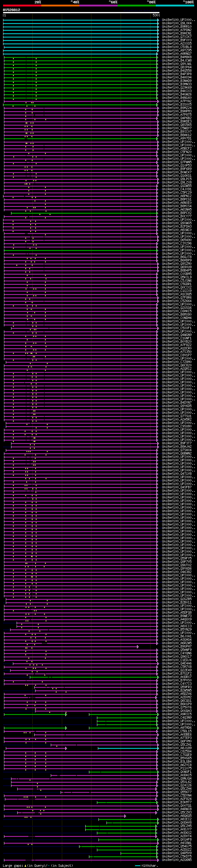Click the green alignment bar of UniRef100_B4M8K8
The width and height of the screenshot is (197, 868).
coord(81,57)
